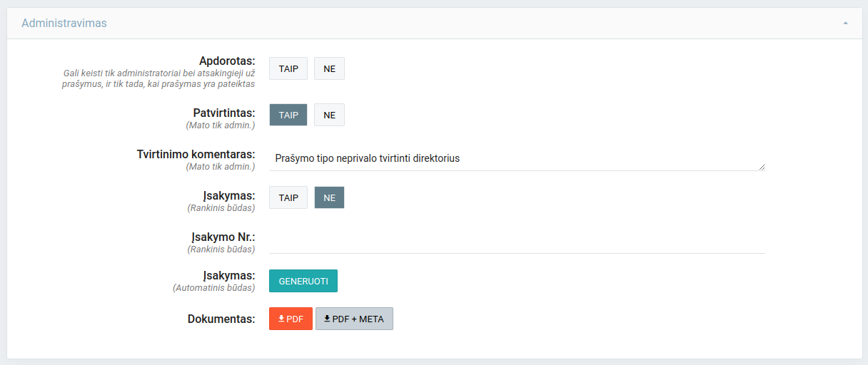Click the Įsakymo Nr. label

point(223,237)
